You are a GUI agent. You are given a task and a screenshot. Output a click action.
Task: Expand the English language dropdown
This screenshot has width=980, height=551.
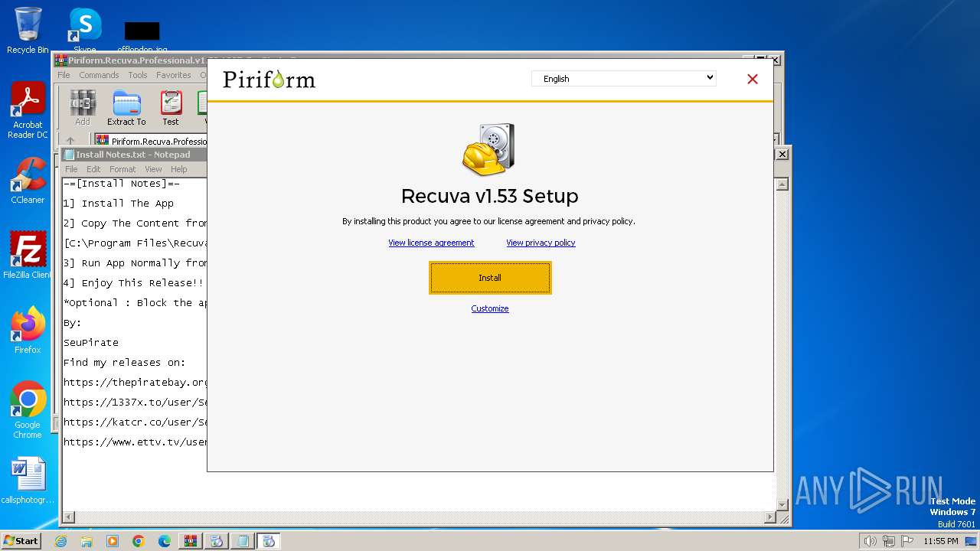coord(624,78)
